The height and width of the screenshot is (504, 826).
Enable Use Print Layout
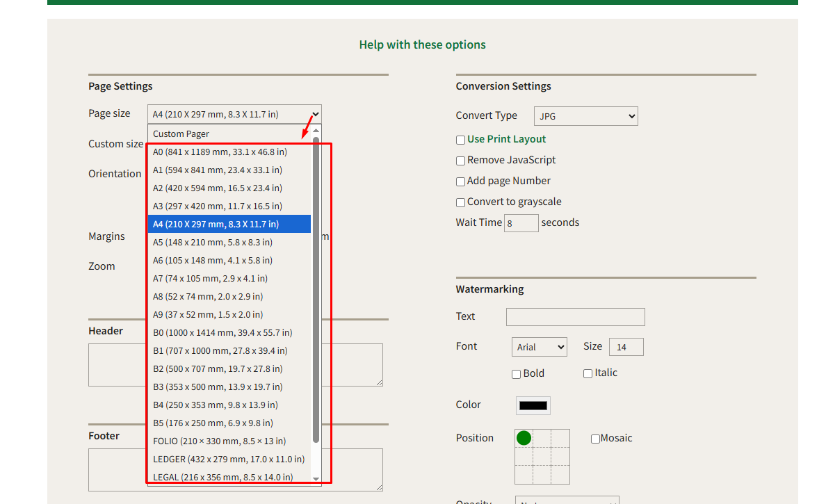pyautogui.click(x=460, y=140)
